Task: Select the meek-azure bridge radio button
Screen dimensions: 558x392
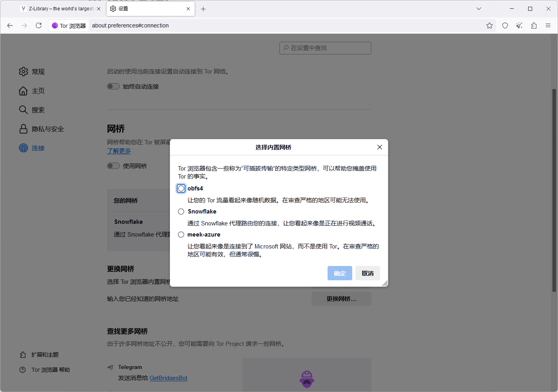Action: (181, 235)
